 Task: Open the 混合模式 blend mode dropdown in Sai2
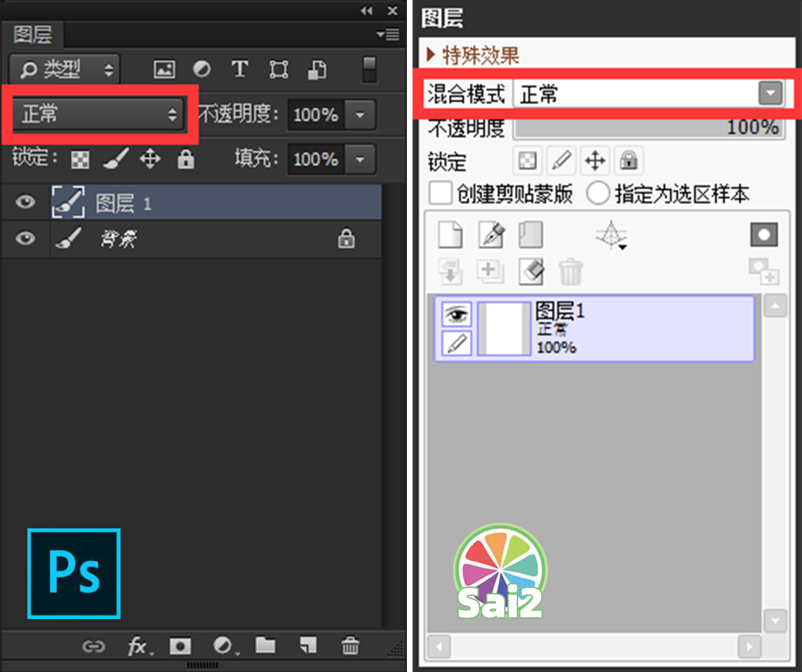(x=771, y=93)
